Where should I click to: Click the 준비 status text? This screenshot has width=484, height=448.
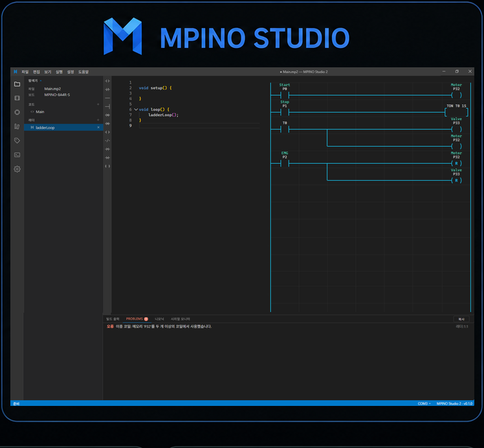tap(16, 403)
